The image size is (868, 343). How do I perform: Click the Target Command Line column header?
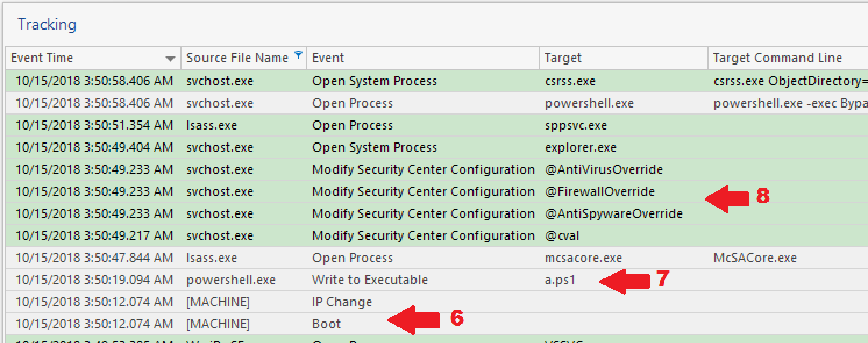[777, 58]
